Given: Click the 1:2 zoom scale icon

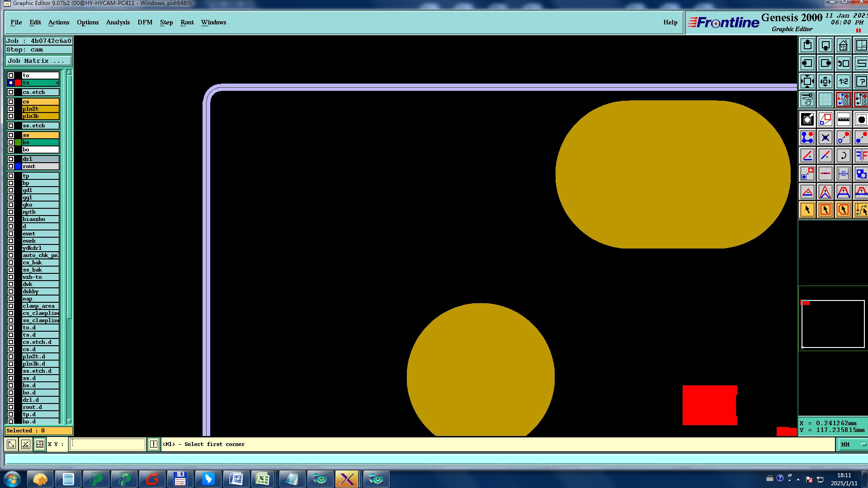Looking at the screenshot, I should tap(843, 82).
